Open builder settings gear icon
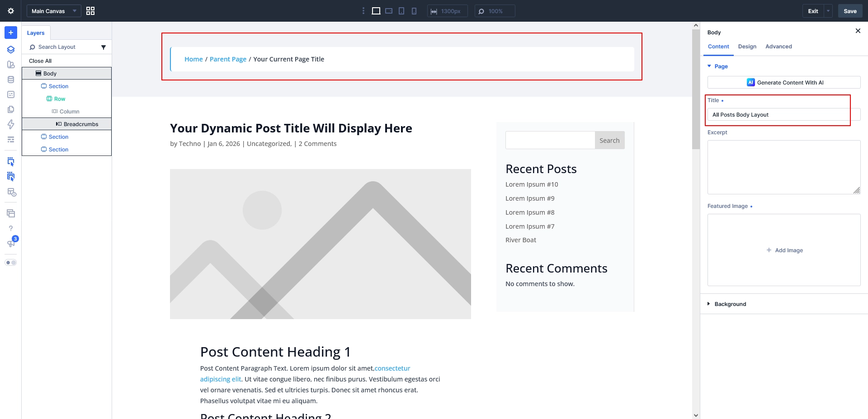Image resolution: width=868 pixels, height=419 pixels. tap(11, 11)
